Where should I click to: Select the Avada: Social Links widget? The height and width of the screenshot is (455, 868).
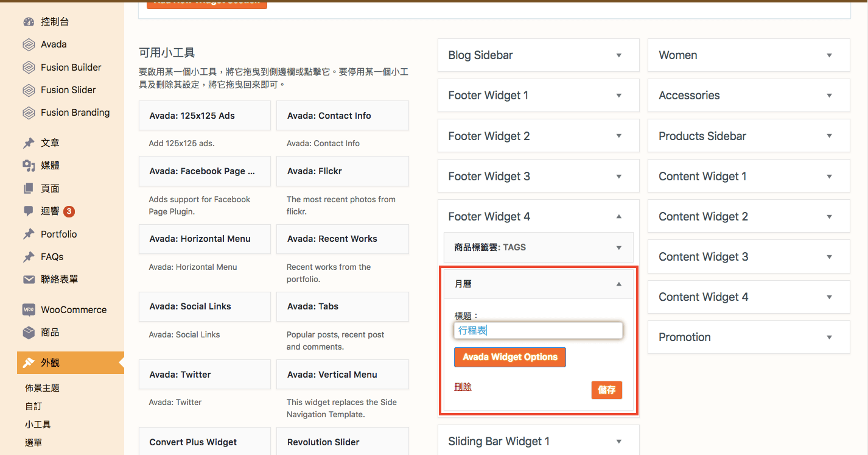click(205, 306)
